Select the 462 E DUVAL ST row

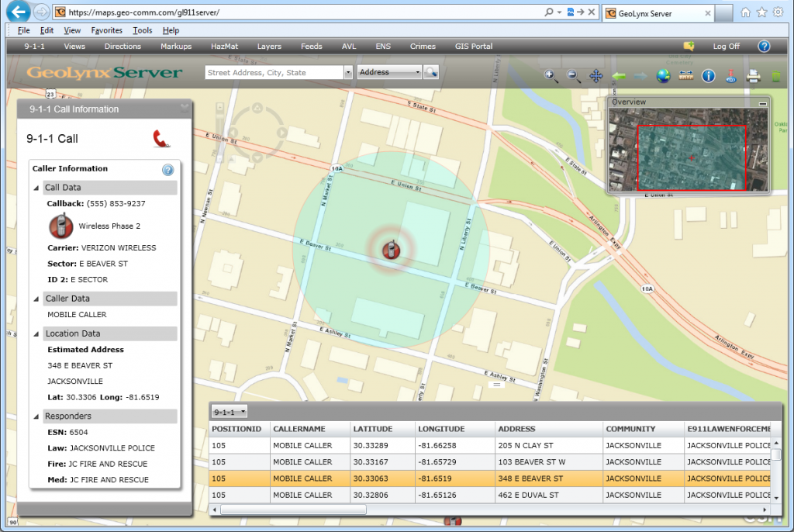tap(490, 495)
